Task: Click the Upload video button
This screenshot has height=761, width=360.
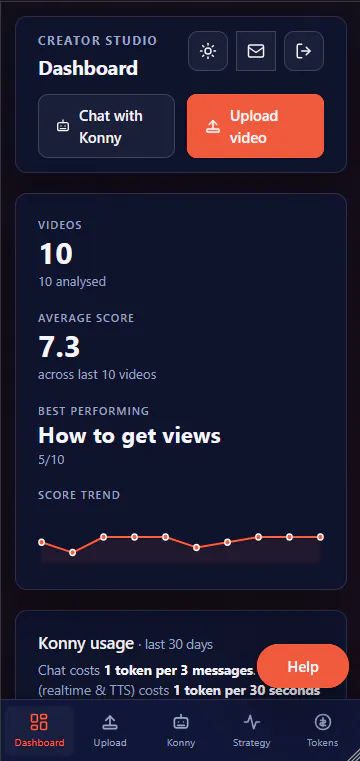Action: pos(255,126)
